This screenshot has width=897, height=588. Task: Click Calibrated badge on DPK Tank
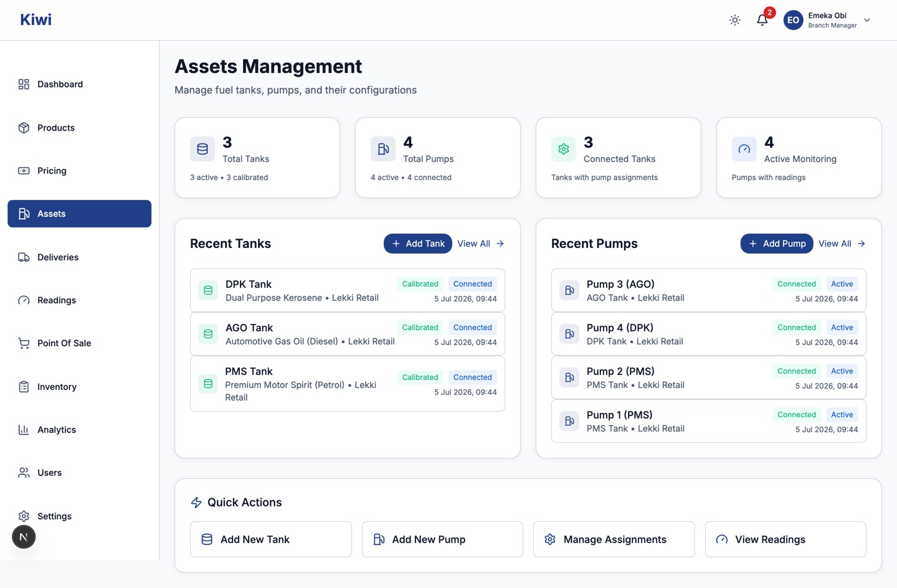(420, 284)
